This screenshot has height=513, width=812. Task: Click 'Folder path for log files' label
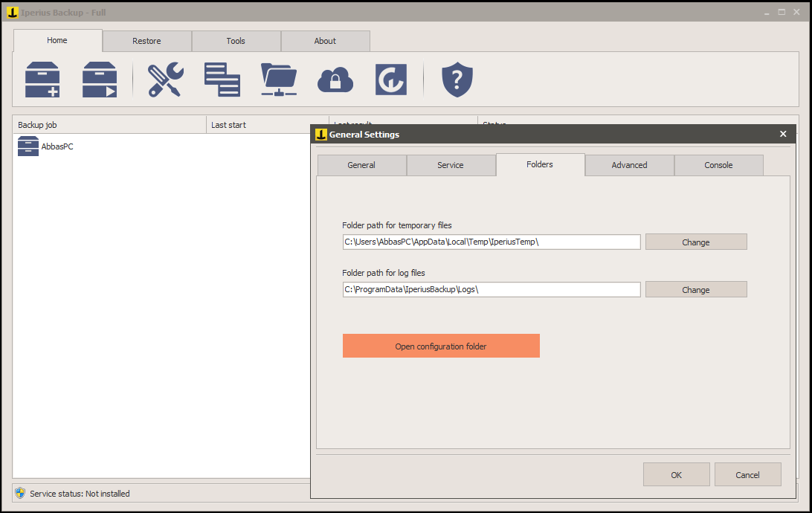(383, 273)
